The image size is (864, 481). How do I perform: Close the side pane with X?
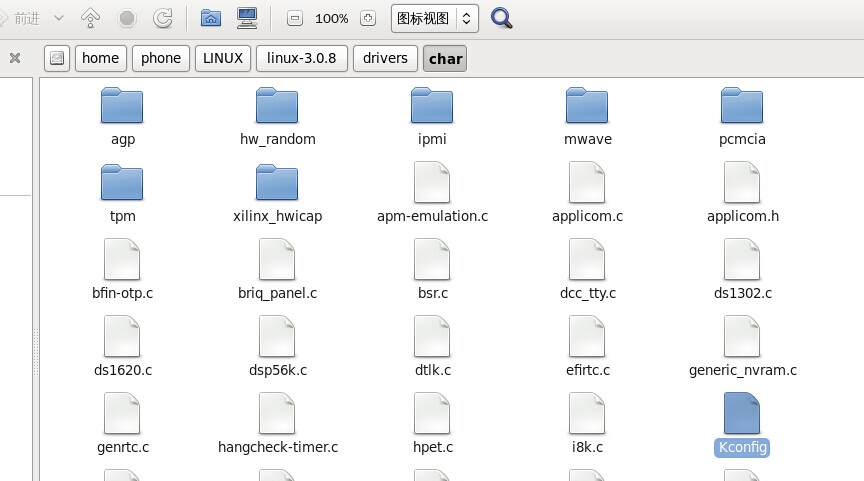point(15,58)
